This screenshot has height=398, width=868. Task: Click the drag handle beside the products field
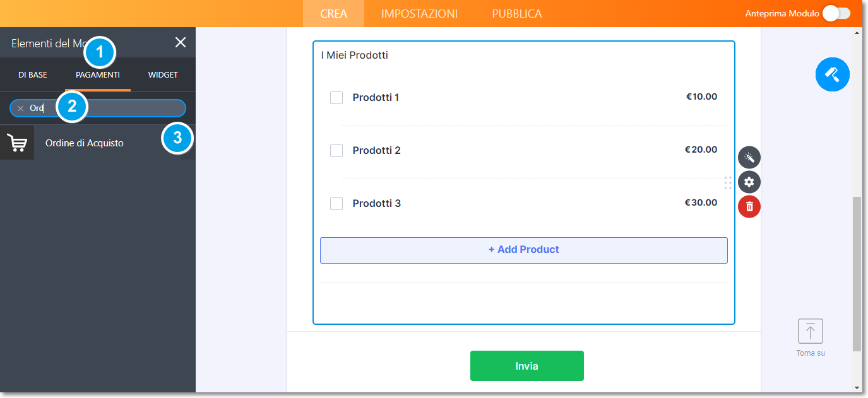pyautogui.click(x=728, y=183)
